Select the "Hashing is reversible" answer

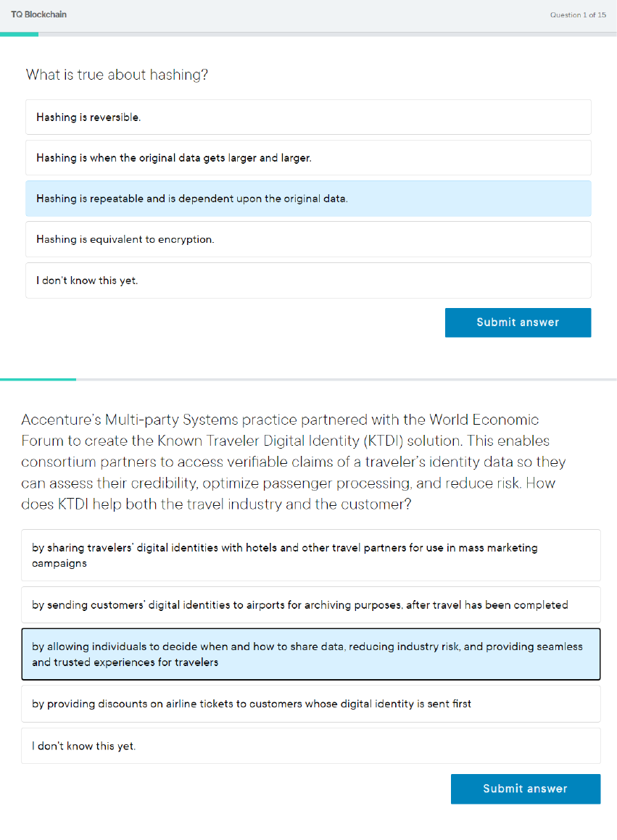tap(308, 117)
